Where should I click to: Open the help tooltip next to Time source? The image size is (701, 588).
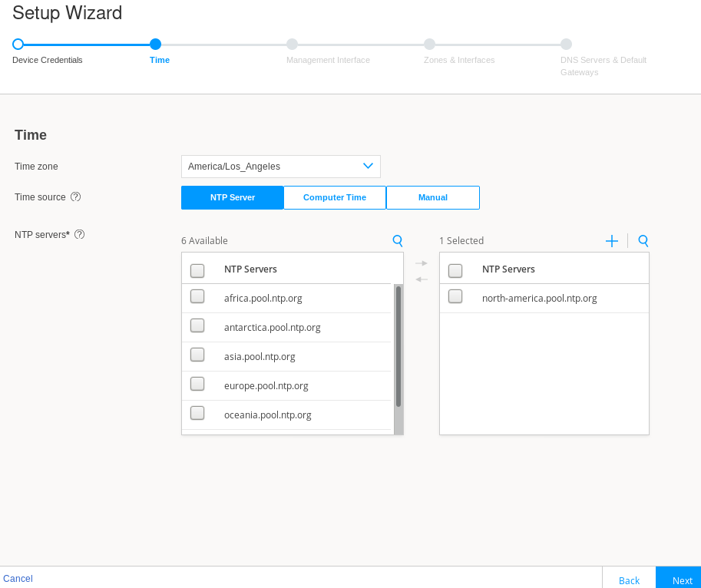tap(75, 197)
